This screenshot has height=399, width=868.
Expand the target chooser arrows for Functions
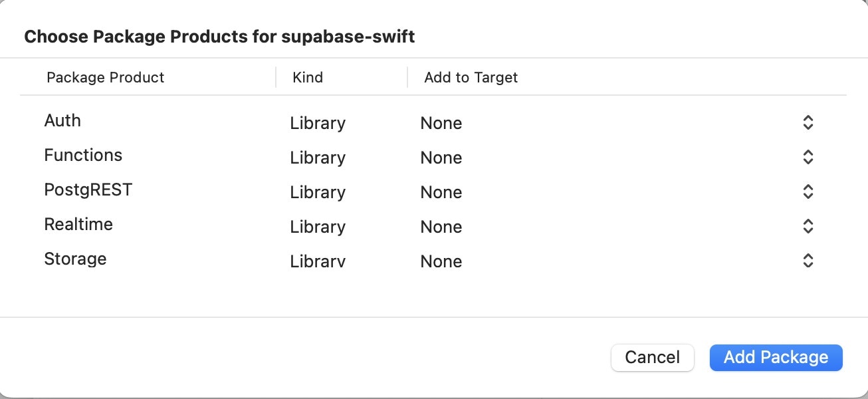(808, 158)
